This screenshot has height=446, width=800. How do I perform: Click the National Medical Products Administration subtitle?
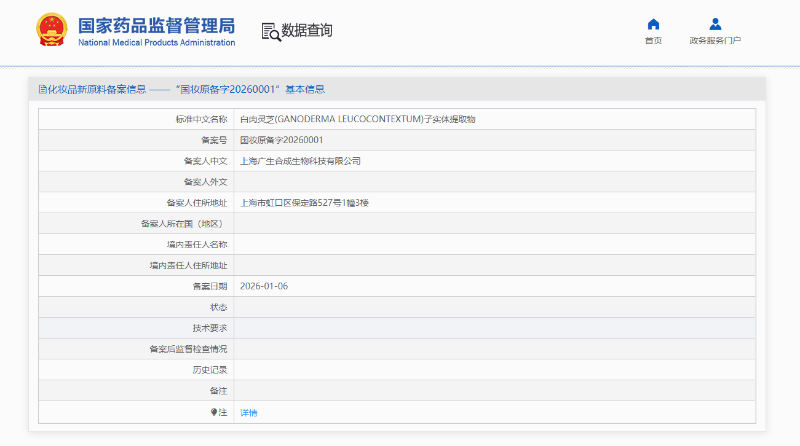point(156,43)
